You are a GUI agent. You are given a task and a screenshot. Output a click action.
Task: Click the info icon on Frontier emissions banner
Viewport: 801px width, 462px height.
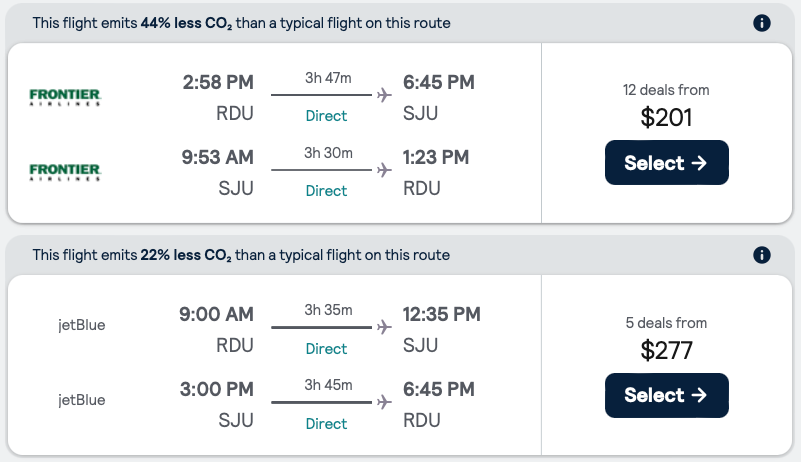tap(762, 23)
